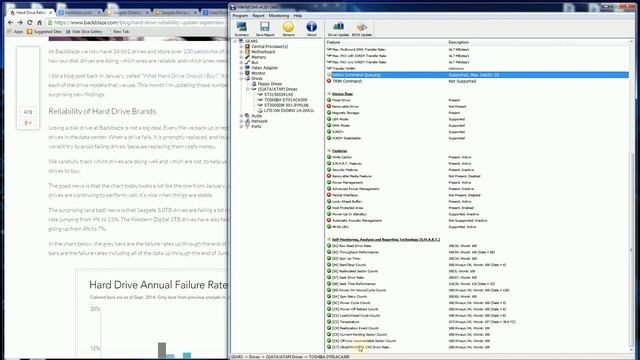Select the Removable Drive row
Screen dimensions: 640x360
click(478, 107)
